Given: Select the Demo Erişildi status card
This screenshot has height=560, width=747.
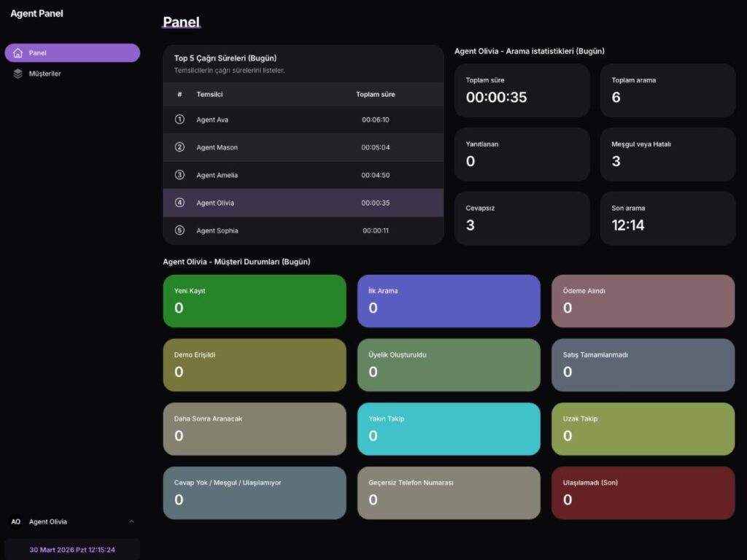Looking at the screenshot, I should pos(255,365).
